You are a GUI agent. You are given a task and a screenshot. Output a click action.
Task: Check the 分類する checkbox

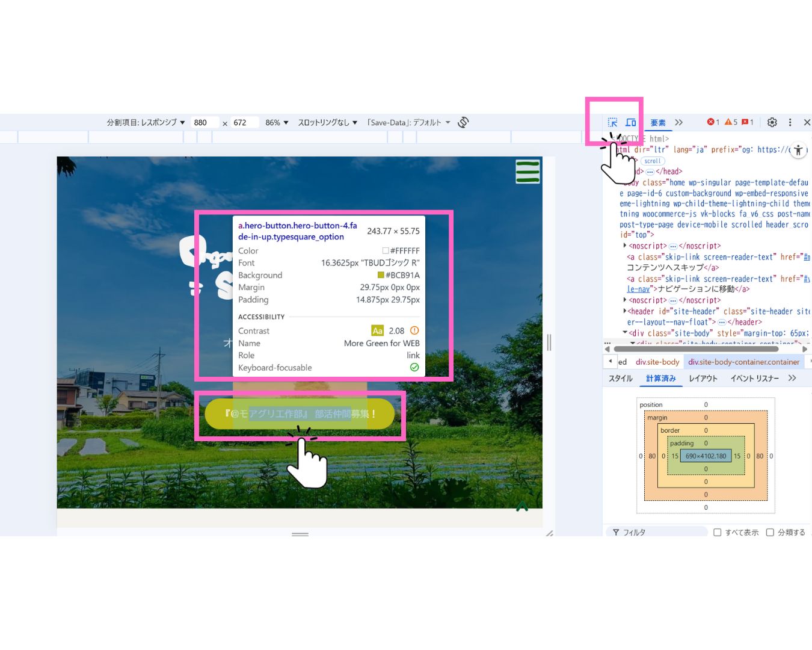[x=770, y=532]
